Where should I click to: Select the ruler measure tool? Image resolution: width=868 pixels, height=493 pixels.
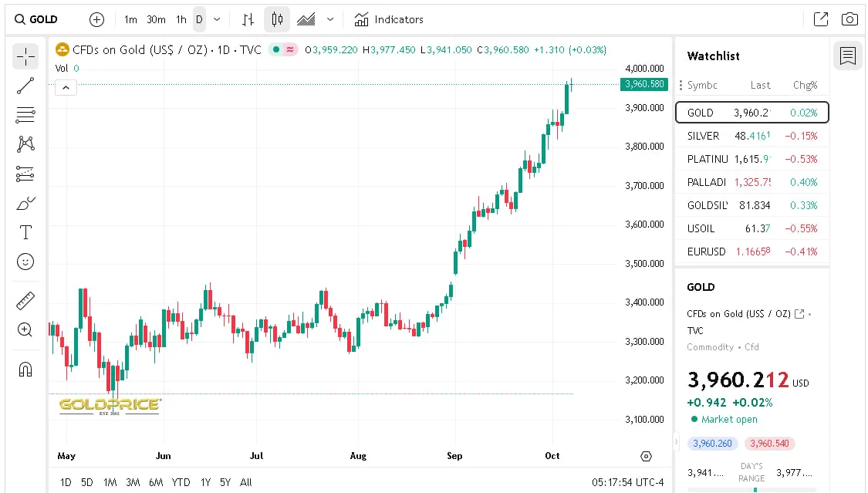[x=25, y=300]
